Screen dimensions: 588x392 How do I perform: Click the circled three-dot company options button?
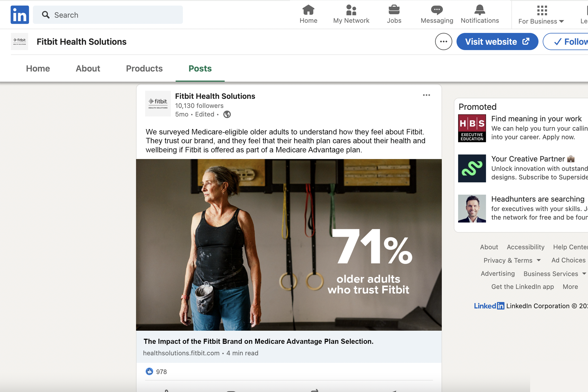443,42
